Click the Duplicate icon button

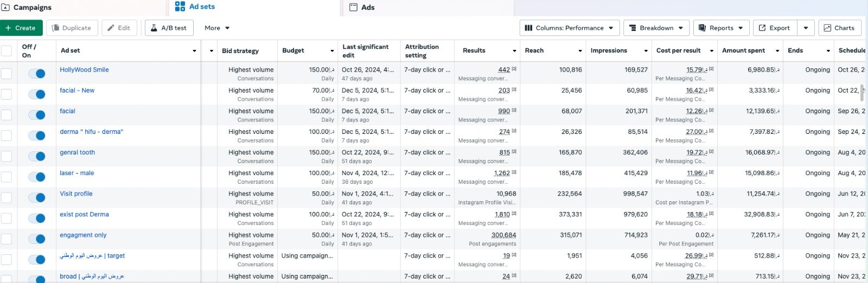tap(55, 28)
